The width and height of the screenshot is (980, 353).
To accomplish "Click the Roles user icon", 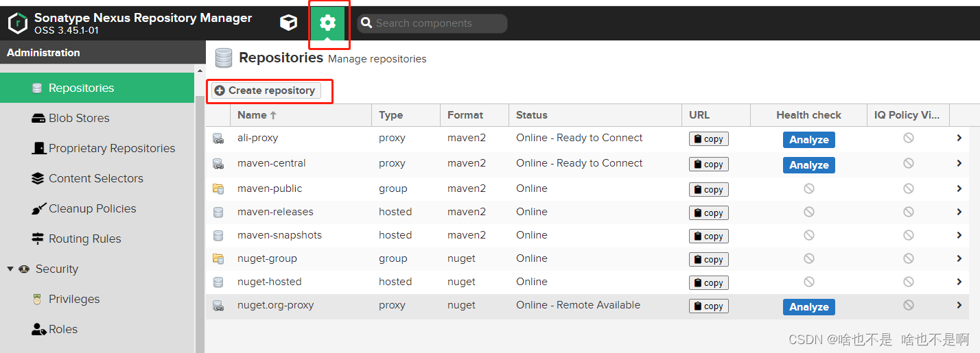I will coord(38,329).
